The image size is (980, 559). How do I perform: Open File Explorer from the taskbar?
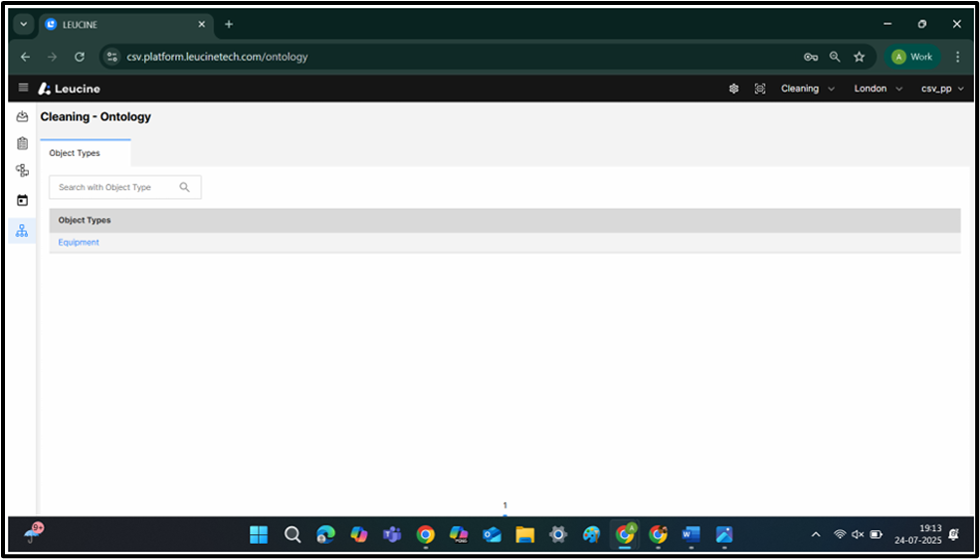pyautogui.click(x=525, y=535)
